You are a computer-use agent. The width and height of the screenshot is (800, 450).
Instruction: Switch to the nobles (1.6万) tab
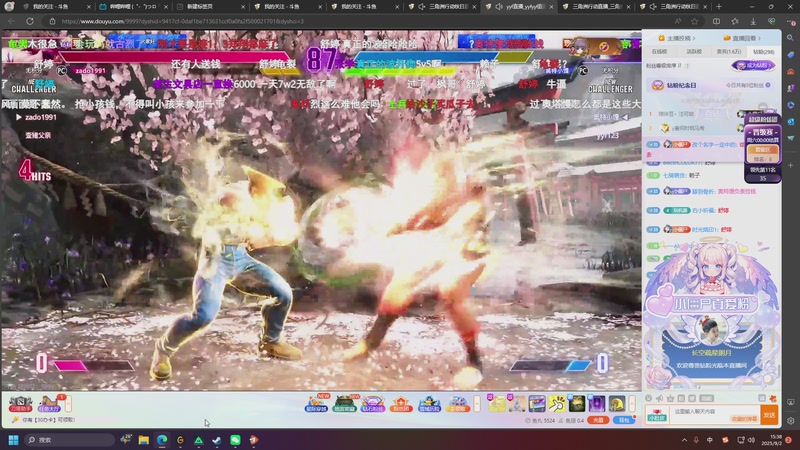(x=729, y=52)
